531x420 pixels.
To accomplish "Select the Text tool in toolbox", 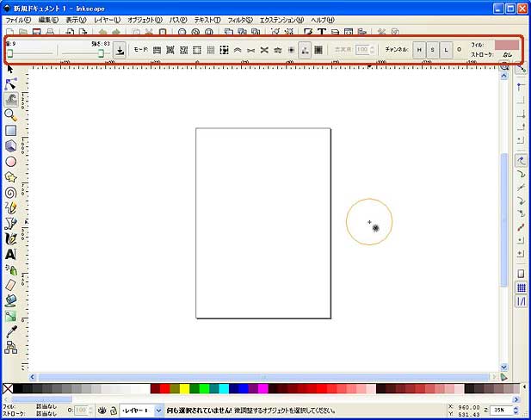I will 11,254.
